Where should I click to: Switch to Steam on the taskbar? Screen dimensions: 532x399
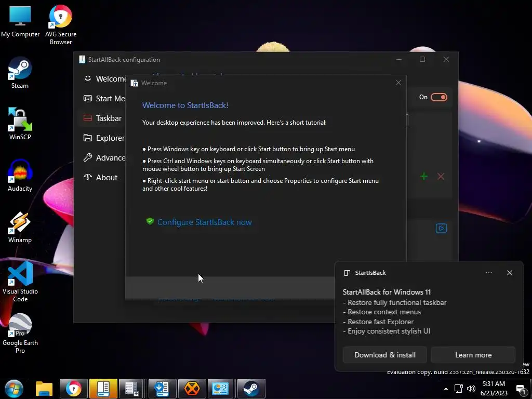click(251, 389)
